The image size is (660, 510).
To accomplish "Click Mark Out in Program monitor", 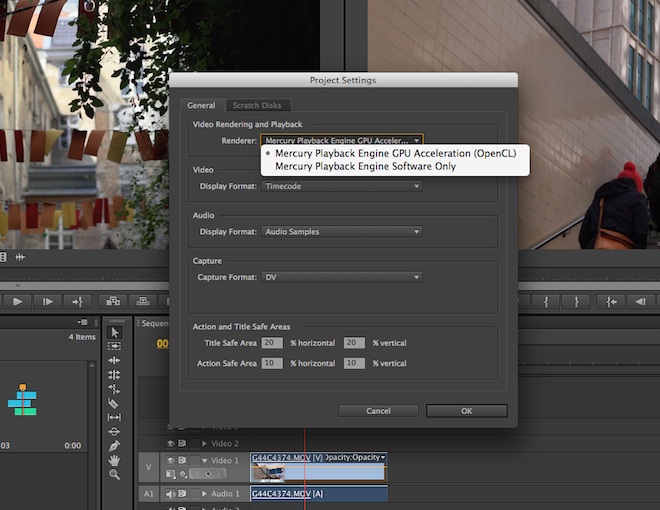I will click(576, 301).
